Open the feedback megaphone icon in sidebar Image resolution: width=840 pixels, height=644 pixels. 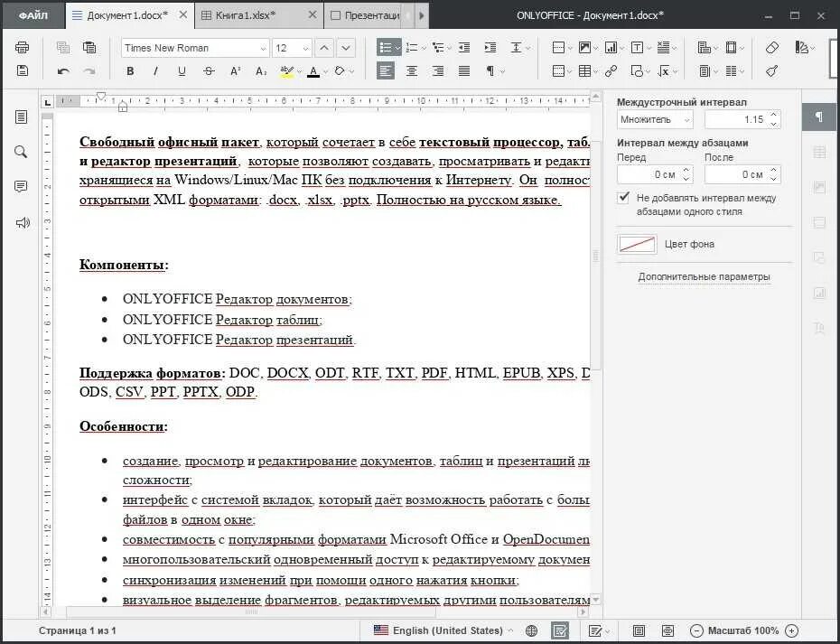pyautogui.click(x=22, y=222)
